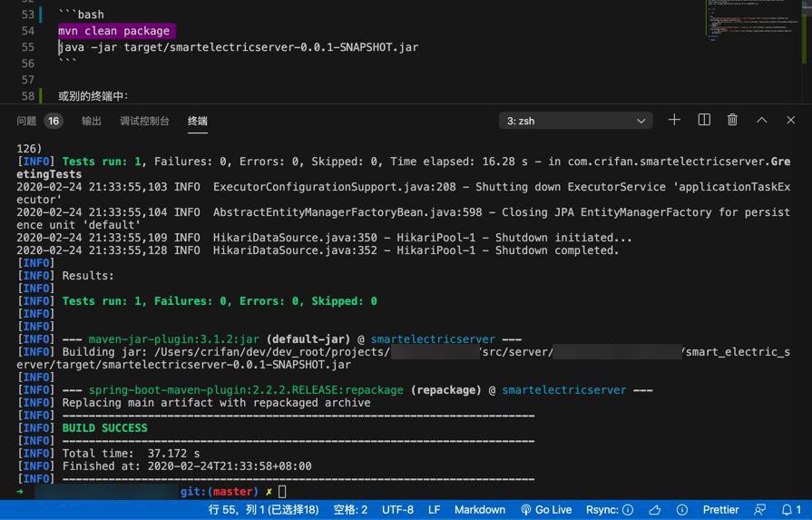Kill terminal with trash icon
The height and width of the screenshot is (520, 812).
[x=732, y=120]
